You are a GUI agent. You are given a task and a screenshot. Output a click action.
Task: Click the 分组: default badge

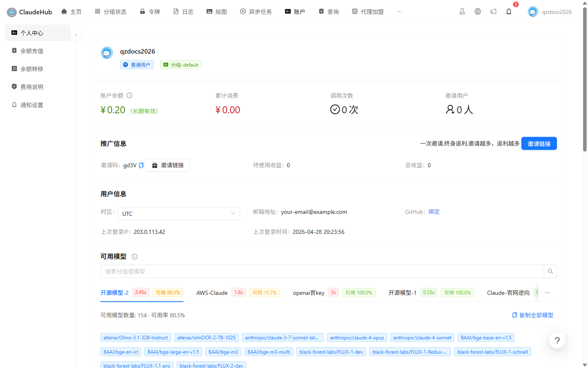point(180,65)
